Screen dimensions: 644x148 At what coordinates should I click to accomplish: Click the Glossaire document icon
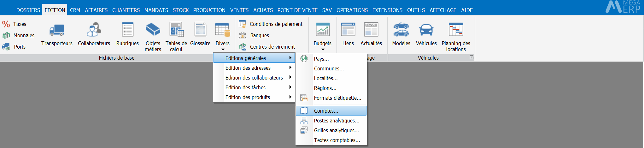tap(200, 30)
